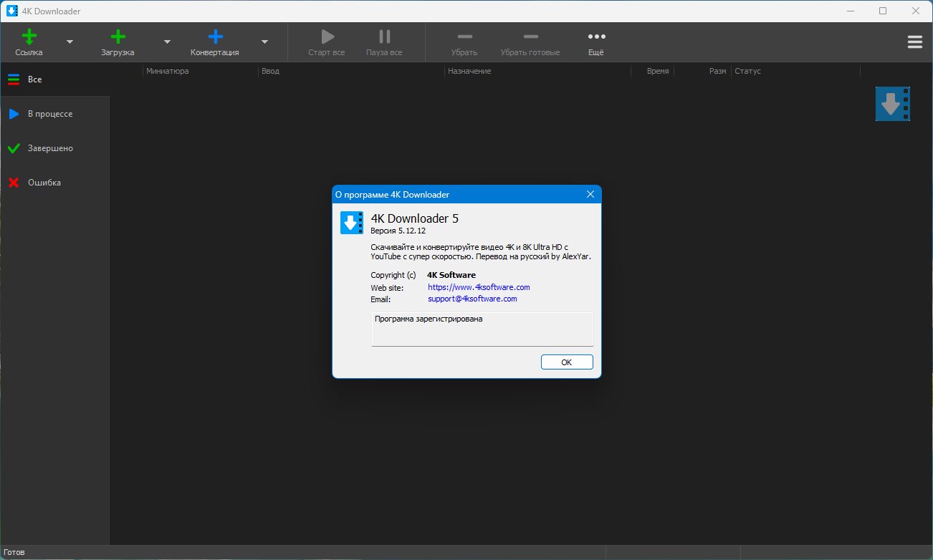Select the В процессе filter
The height and width of the screenshot is (560, 933).
(54, 114)
